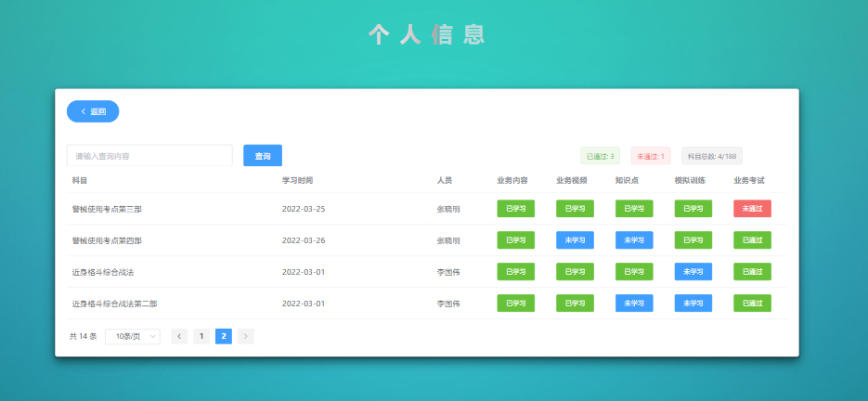Click the date 2022-03-26
Image resolution: width=868 pixels, height=401 pixels.
point(304,241)
